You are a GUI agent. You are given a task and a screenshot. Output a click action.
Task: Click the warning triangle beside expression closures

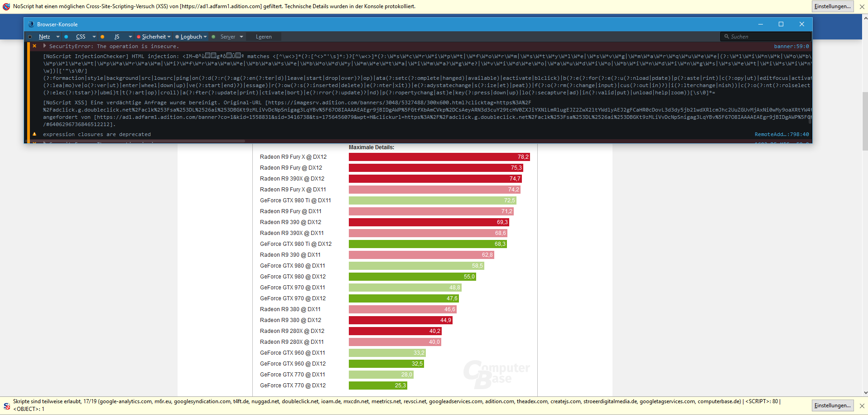click(x=34, y=134)
